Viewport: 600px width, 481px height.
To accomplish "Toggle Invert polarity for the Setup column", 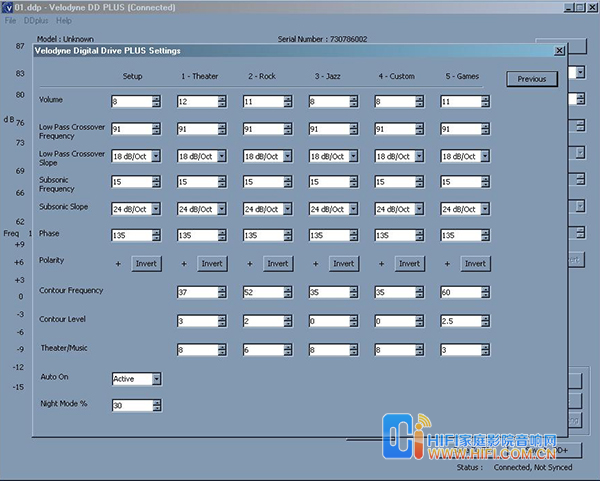I will (146, 263).
